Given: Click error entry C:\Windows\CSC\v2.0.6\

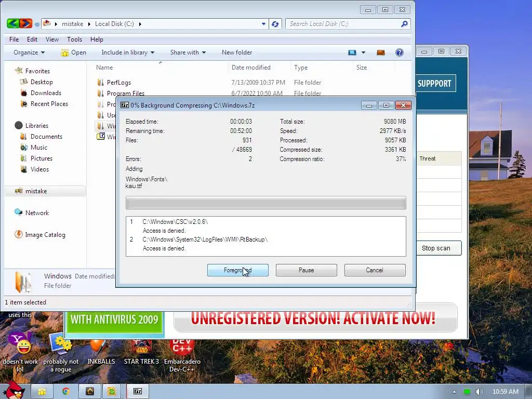Looking at the screenshot, I should click(x=175, y=222).
